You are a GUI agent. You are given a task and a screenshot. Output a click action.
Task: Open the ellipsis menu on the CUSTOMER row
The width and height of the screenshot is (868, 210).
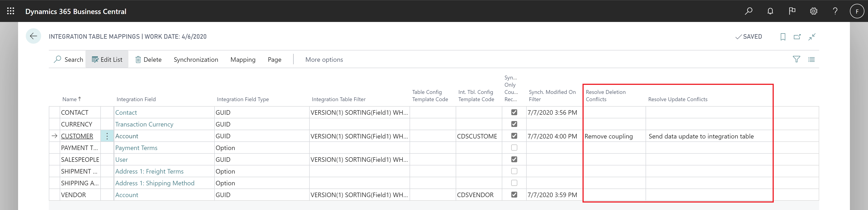click(x=107, y=136)
